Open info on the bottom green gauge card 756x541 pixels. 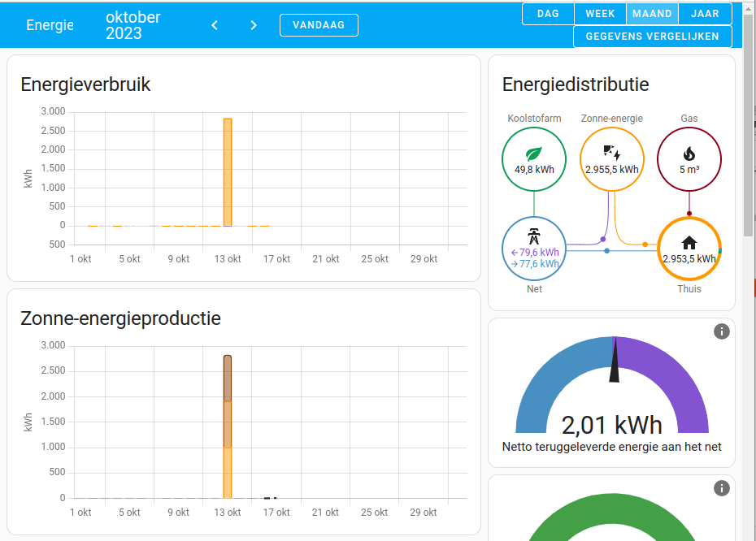721,488
